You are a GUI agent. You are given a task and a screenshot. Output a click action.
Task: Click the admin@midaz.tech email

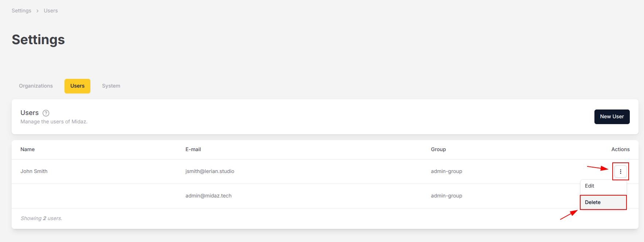click(208, 196)
